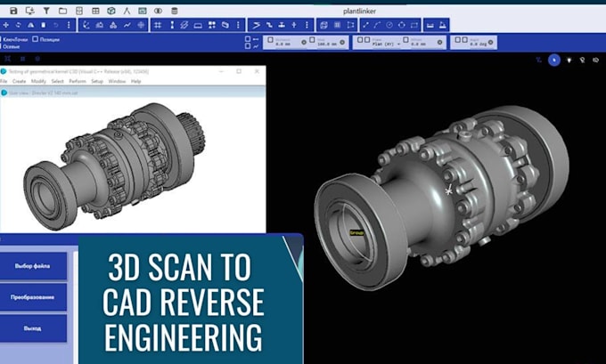Click the polyline zigzag icon in second toolbar group
606x364 pixels.
point(127,25)
